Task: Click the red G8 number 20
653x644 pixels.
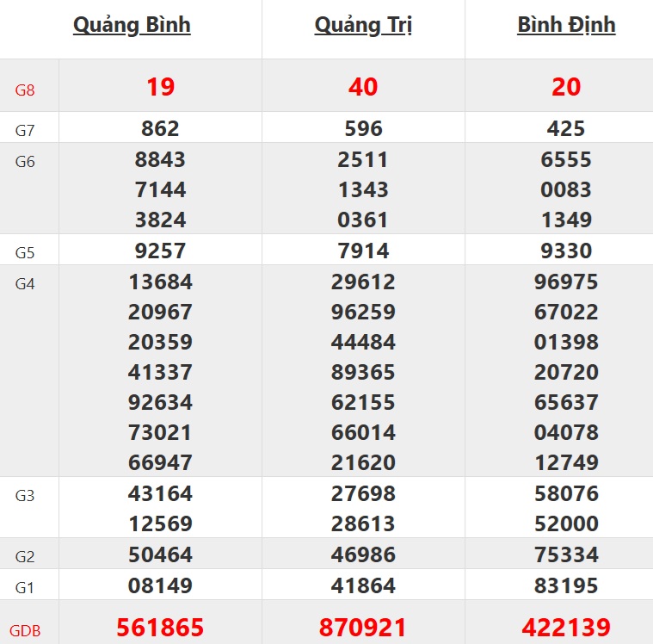Action: [x=566, y=87]
